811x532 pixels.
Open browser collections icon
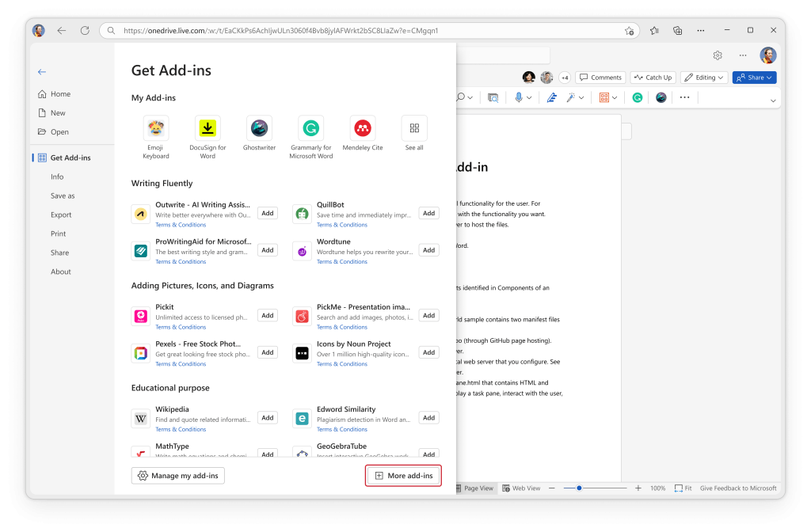[678, 31]
